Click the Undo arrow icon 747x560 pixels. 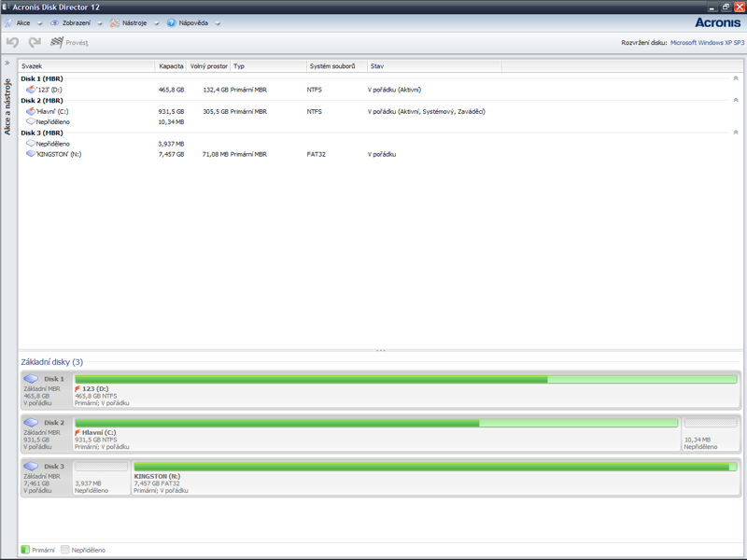pos(12,42)
